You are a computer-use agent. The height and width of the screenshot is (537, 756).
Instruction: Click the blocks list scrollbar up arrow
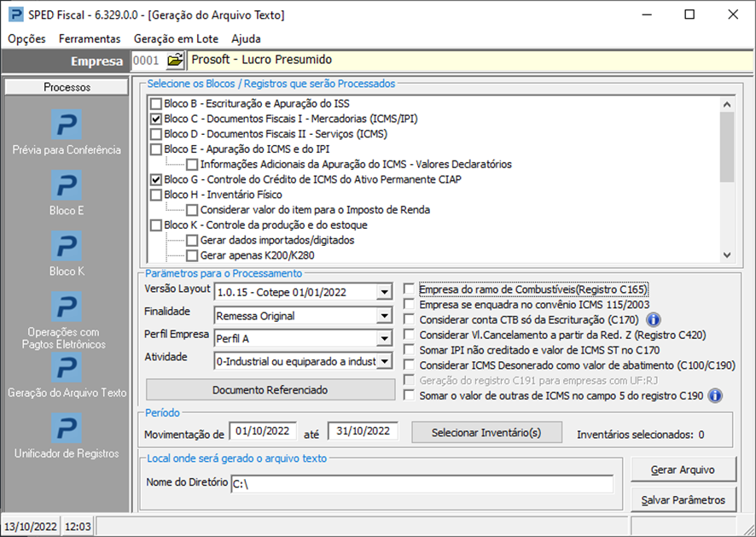click(727, 104)
